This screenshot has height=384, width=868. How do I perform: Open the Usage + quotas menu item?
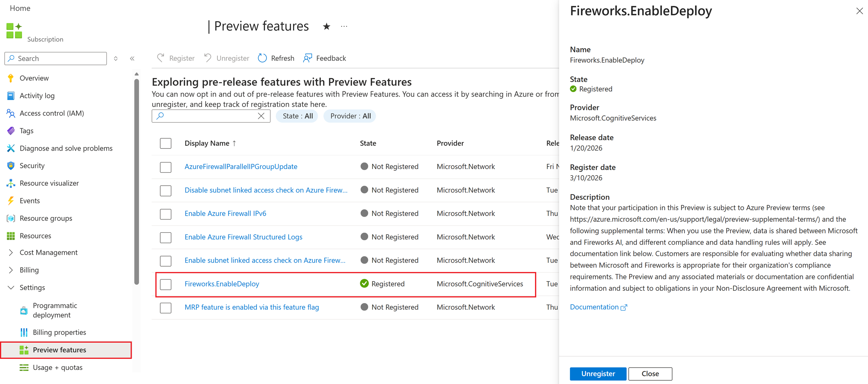point(58,367)
